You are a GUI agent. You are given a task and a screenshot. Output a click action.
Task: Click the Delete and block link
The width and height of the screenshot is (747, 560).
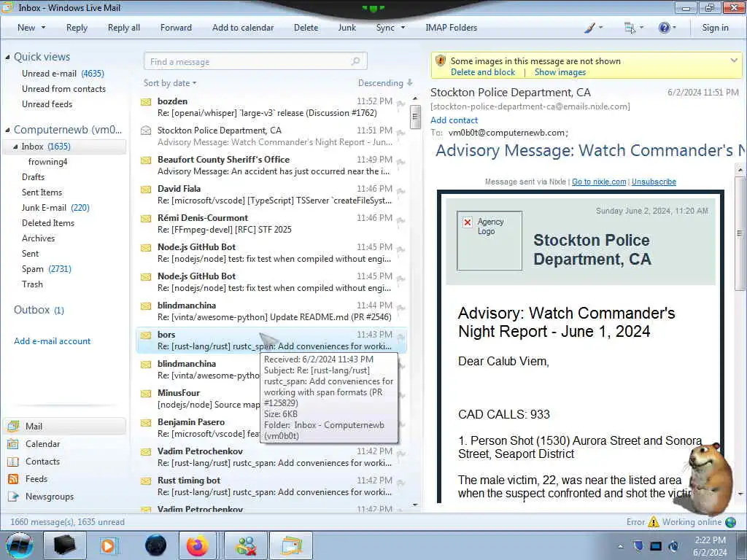[483, 72]
